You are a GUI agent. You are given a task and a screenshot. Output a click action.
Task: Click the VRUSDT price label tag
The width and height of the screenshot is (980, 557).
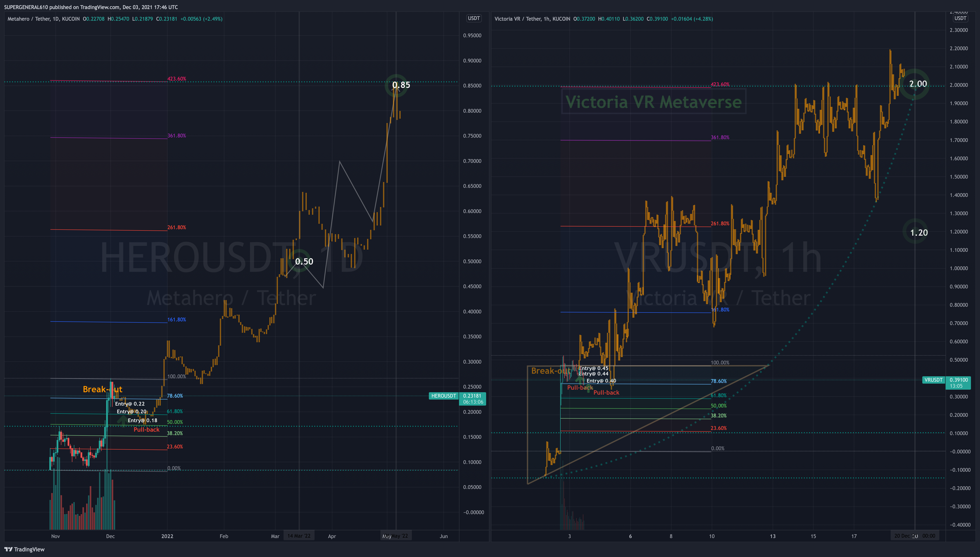[x=933, y=380]
